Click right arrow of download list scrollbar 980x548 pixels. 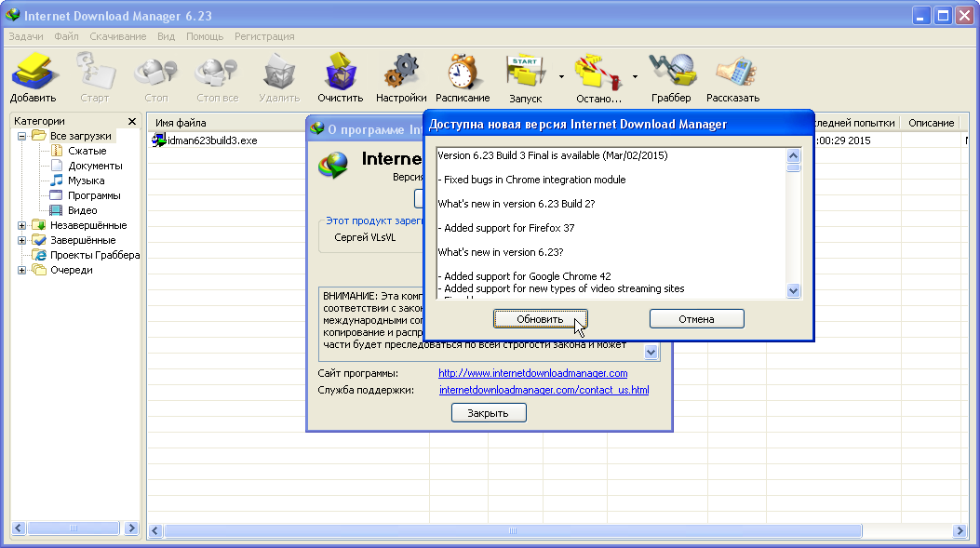(x=960, y=531)
